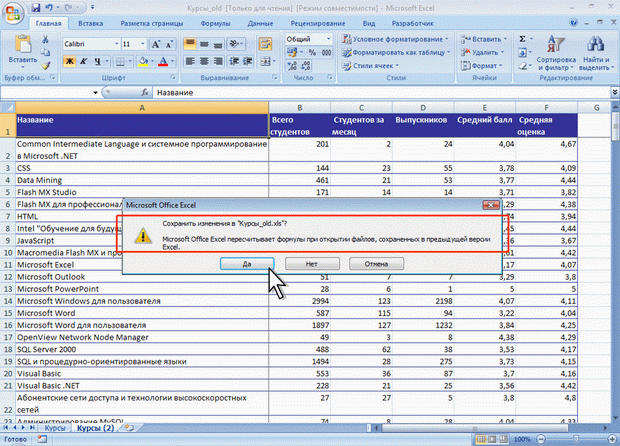Toggle underline formatting
This screenshot has width=620, height=446.
tap(97, 61)
